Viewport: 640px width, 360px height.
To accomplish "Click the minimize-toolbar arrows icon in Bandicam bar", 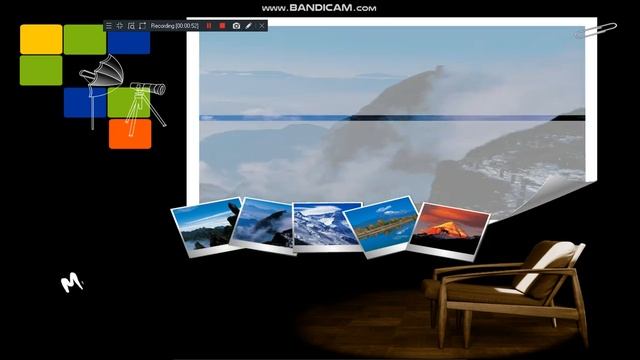I will click(120, 26).
